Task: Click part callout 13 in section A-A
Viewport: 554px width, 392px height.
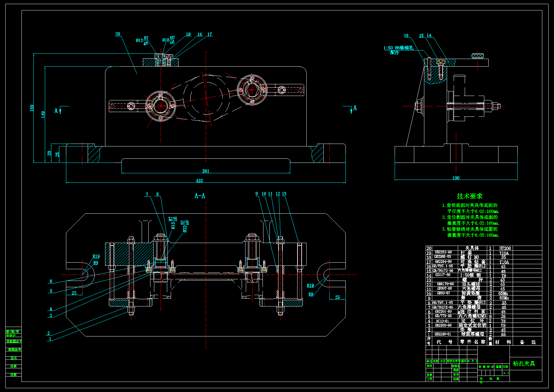Action: (x=284, y=194)
